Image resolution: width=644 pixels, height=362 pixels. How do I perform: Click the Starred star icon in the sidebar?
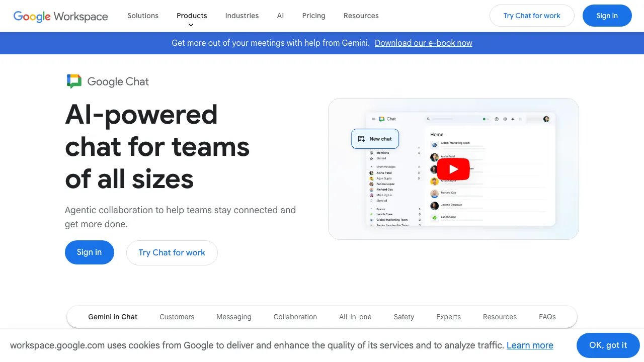(x=372, y=158)
